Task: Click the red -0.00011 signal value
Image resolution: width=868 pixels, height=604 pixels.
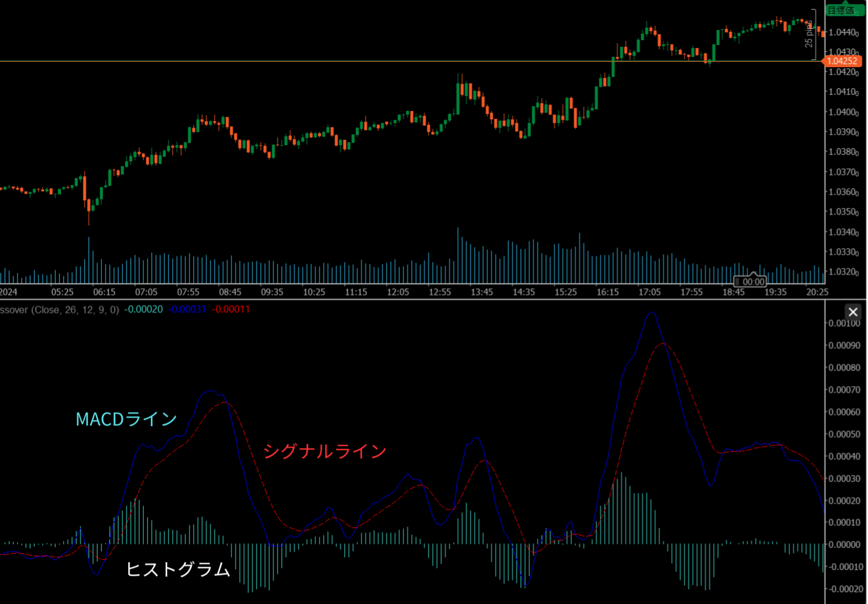Action: (231, 310)
